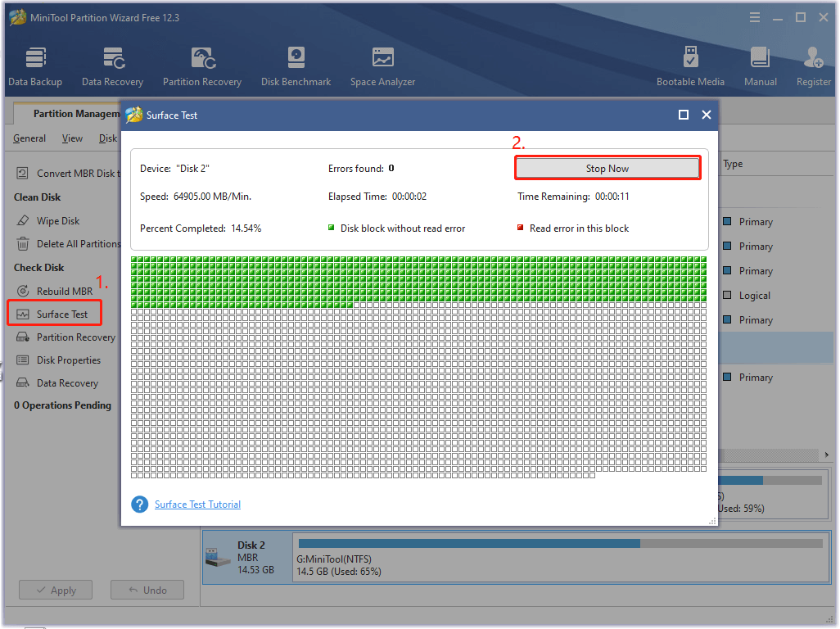This screenshot has height=629, width=840.
Task: Open the Surface Test Tutorial link
Action: click(197, 505)
